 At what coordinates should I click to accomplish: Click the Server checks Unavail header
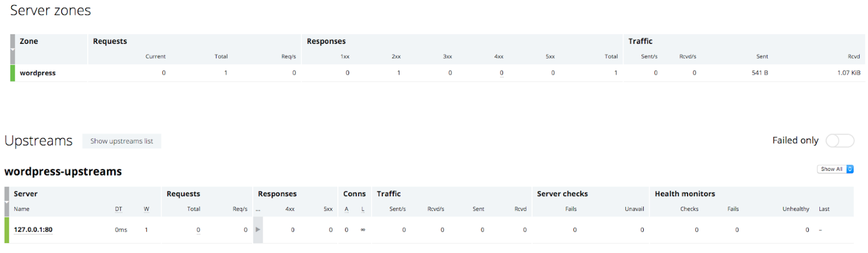634,209
